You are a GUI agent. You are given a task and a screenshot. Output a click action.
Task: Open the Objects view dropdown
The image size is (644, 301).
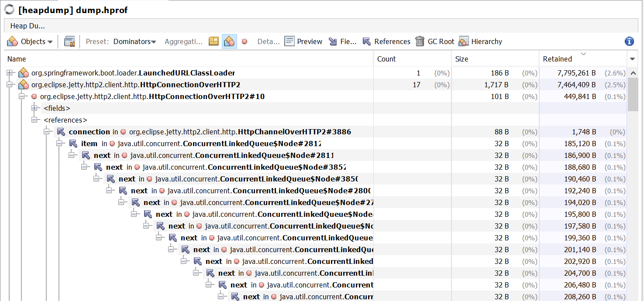point(30,41)
